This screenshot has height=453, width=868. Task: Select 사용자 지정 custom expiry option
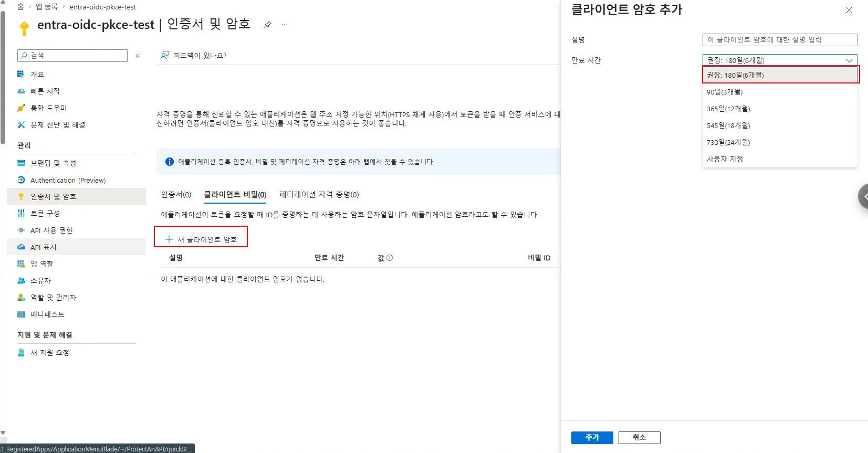pyautogui.click(x=780, y=159)
